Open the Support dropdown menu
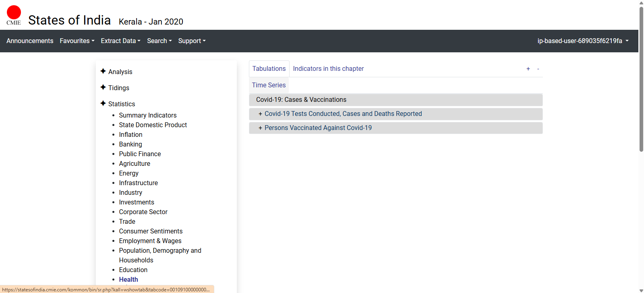This screenshot has width=644, height=293. [x=192, y=41]
